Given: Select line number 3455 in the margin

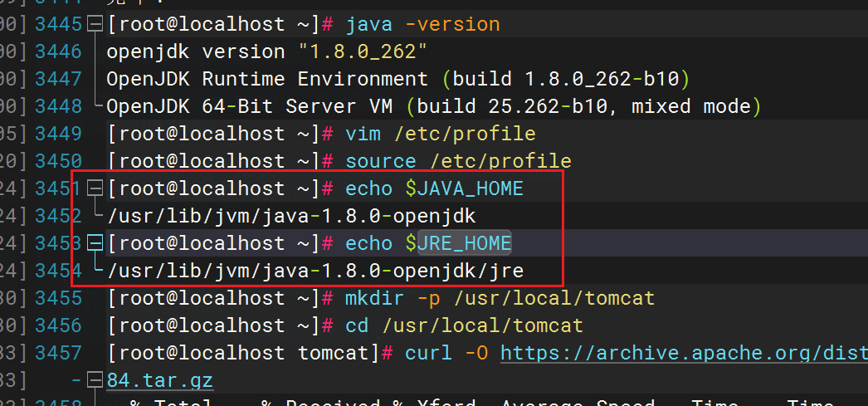Looking at the screenshot, I should click(x=58, y=298).
